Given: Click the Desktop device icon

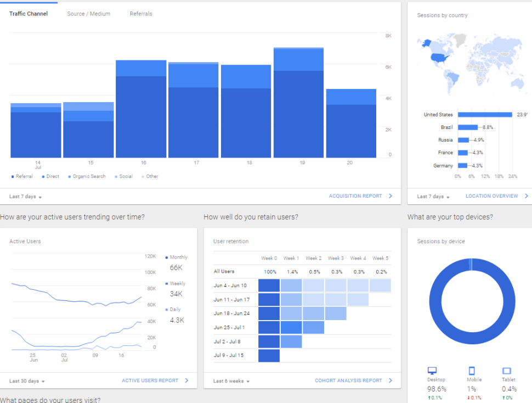Looking at the screenshot, I should (x=432, y=371).
